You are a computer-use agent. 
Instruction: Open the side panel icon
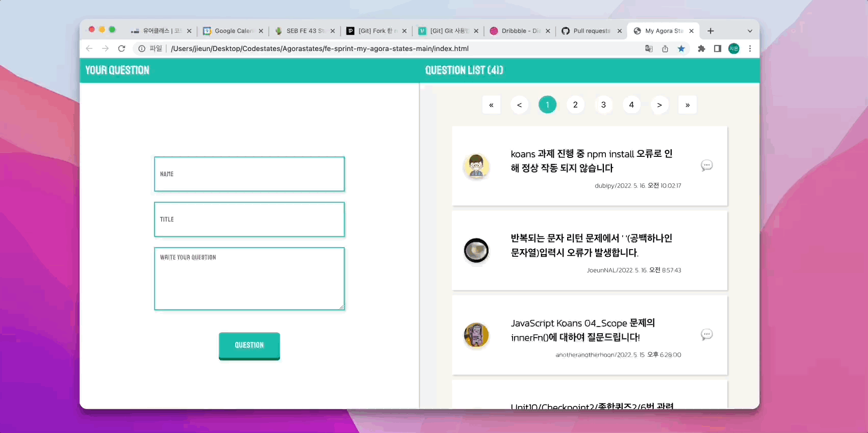click(718, 48)
